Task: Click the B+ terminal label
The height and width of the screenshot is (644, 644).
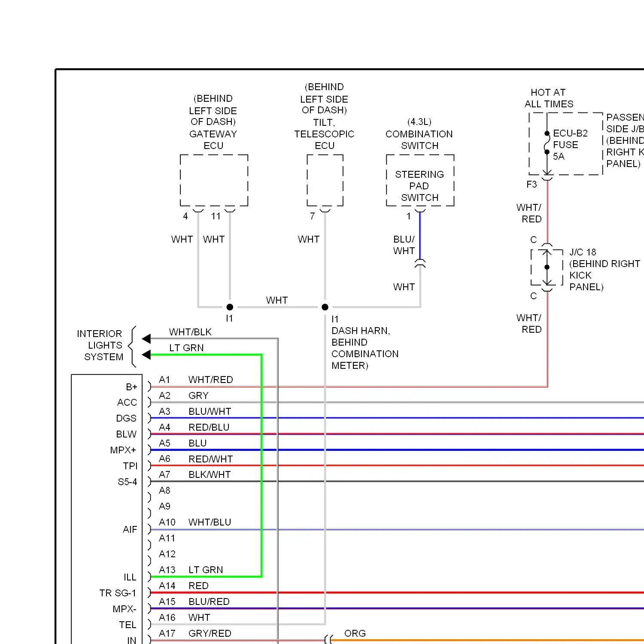Action: (131, 387)
